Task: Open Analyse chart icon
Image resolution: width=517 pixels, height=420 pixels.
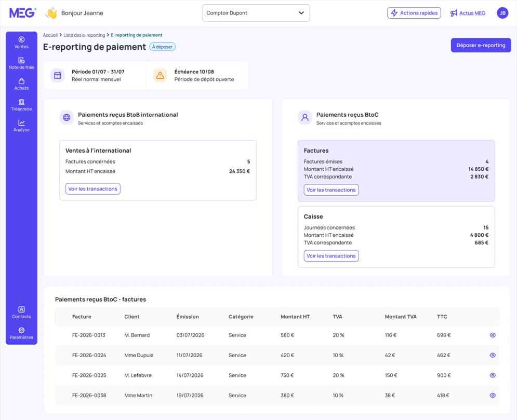Action: click(x=21, y=123)
